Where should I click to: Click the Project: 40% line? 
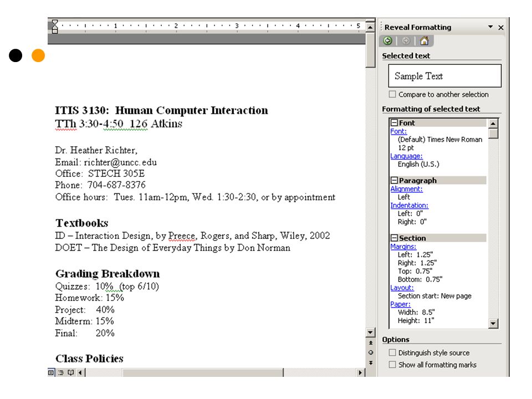click(x=85, y=309)
